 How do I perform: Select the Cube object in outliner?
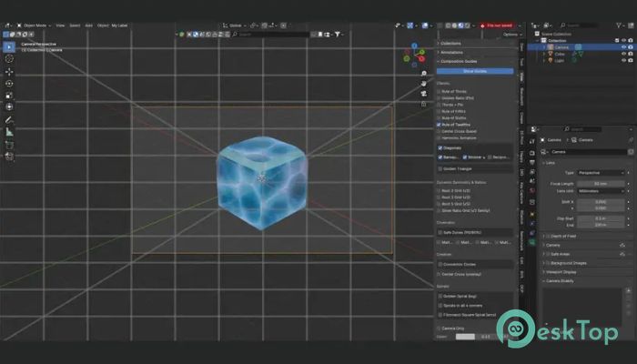pyautogui.click(x=560, y=54)
